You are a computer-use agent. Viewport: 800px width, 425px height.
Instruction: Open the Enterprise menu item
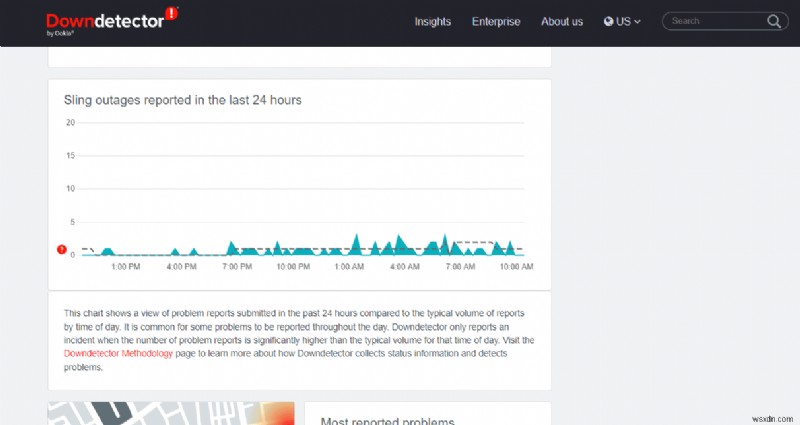pos(496,21)
